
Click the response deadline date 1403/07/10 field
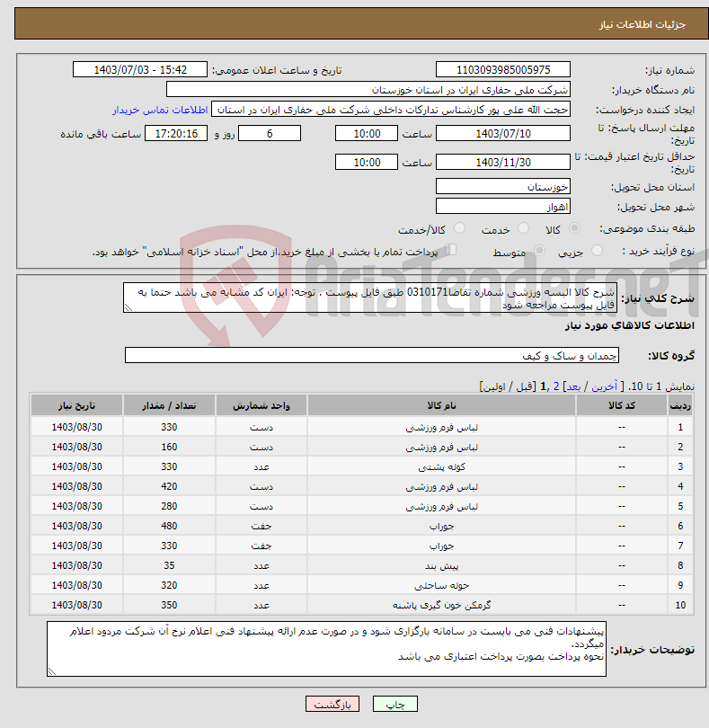click(x=503, y=134)
